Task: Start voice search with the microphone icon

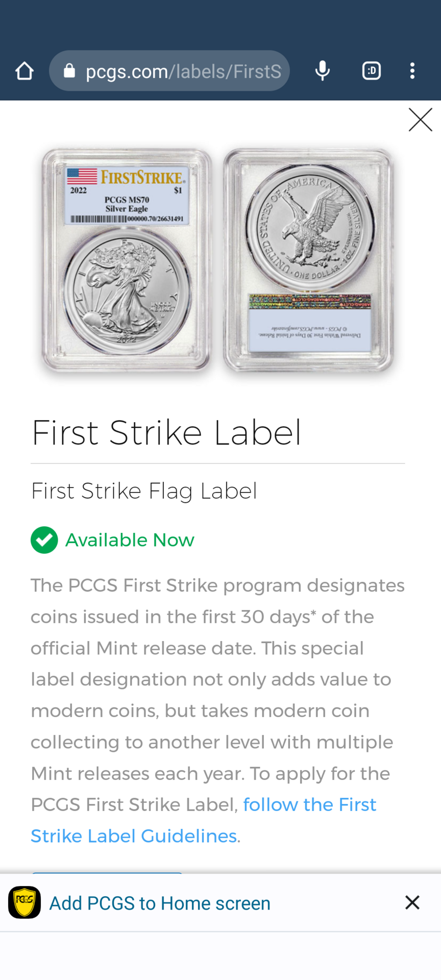Action: point(323,70)
